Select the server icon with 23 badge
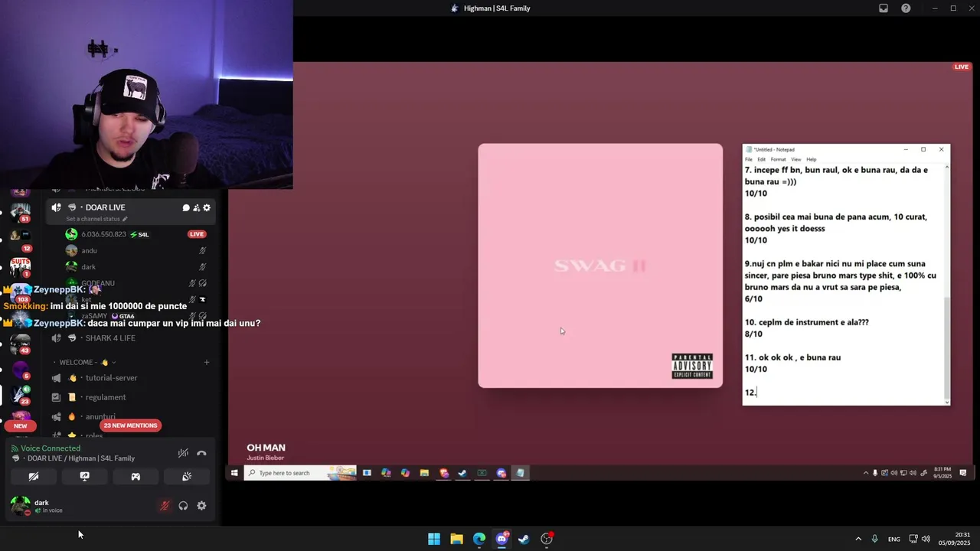This screenshot has height=551, width=980. click(21, 394)
